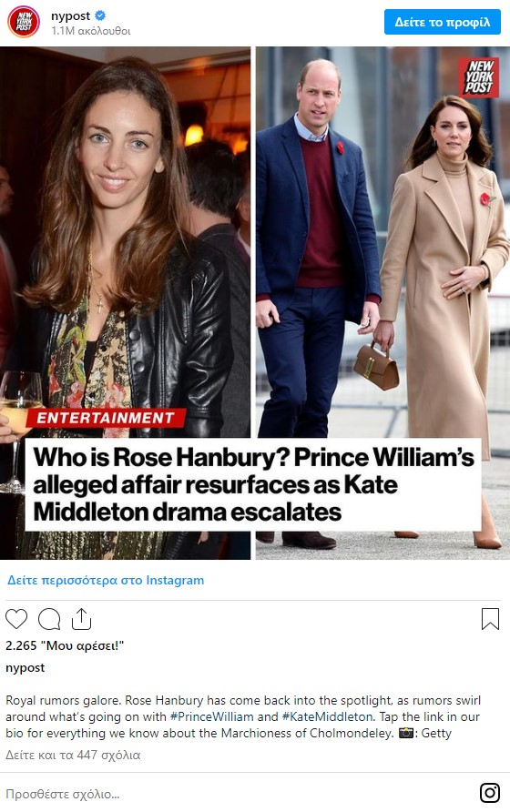Share the post with the upload arrow icon
Screen dimensions: 510x812
coord(81,619)
